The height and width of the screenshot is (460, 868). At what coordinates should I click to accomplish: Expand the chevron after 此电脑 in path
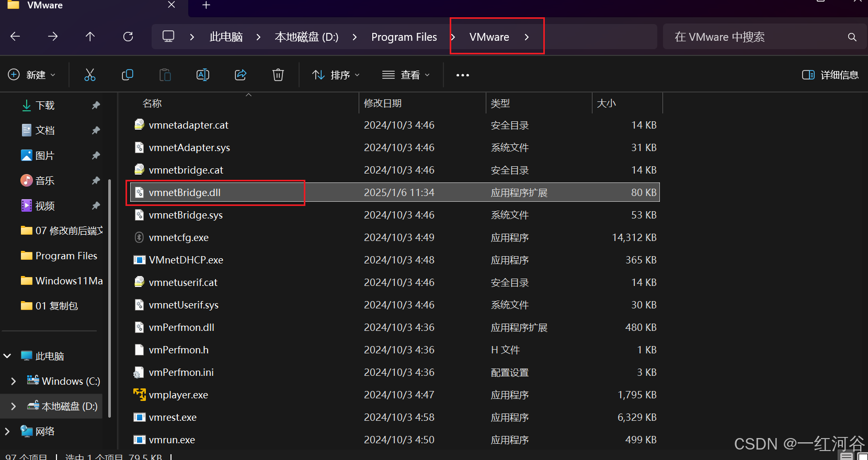(x=259, y=37)
